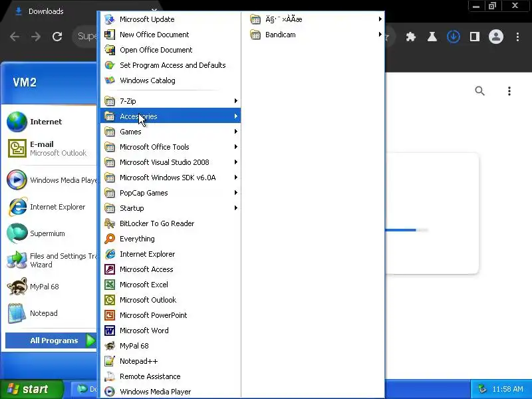This screenshot has height=399, width=532.
Task: Click the browser profile avatar icon
Action: (495, 37)
